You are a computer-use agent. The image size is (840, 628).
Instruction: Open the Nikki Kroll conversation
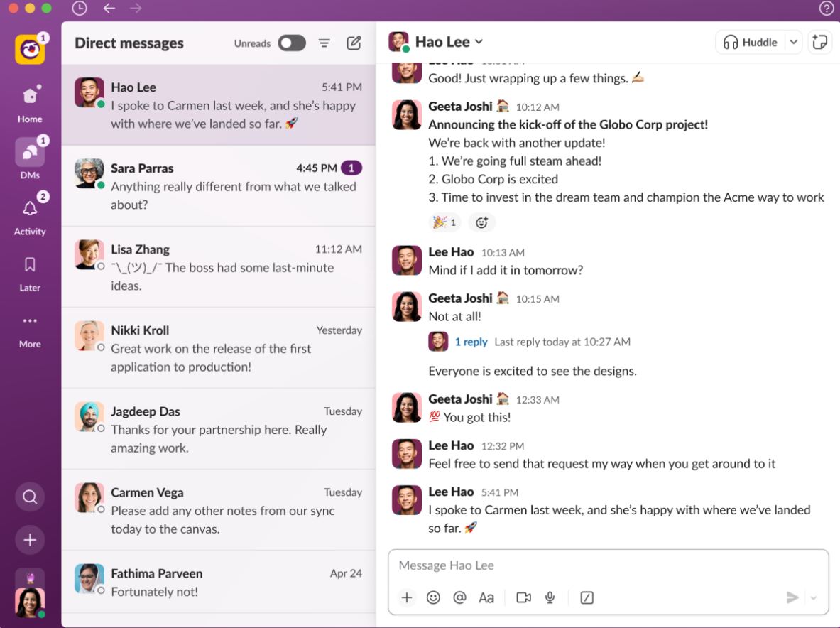point(219,348)
